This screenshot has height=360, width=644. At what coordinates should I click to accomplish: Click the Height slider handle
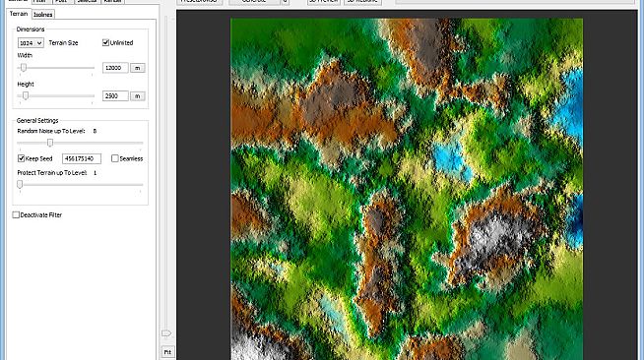coord(26,95)
